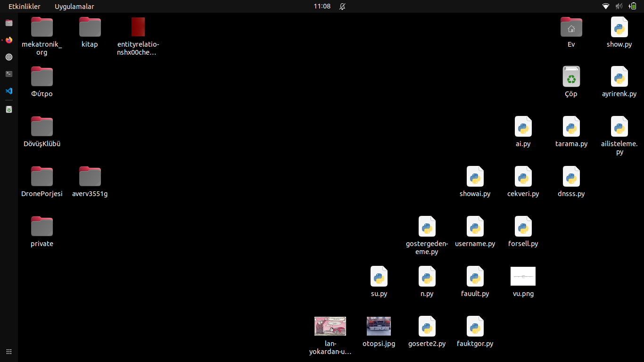Select the vu.png image thumbnail
This screenshot has width=644, height=362.
pyautogui.click(x=523, y=276)
